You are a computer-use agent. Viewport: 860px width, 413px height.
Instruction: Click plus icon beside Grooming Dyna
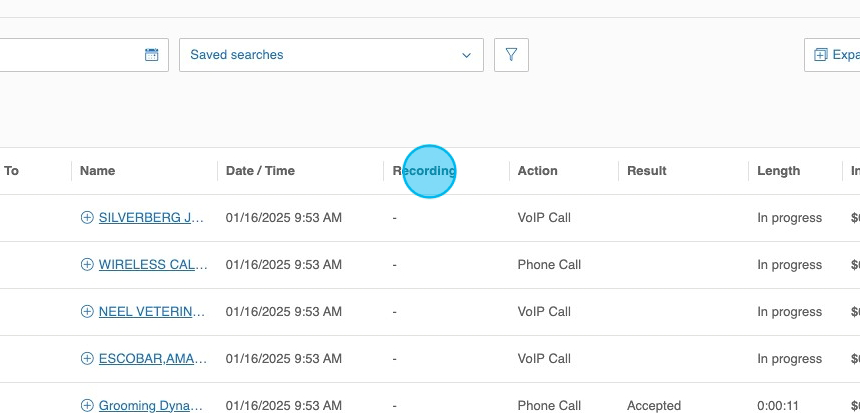pyautogui.click(x=87, y=406)
